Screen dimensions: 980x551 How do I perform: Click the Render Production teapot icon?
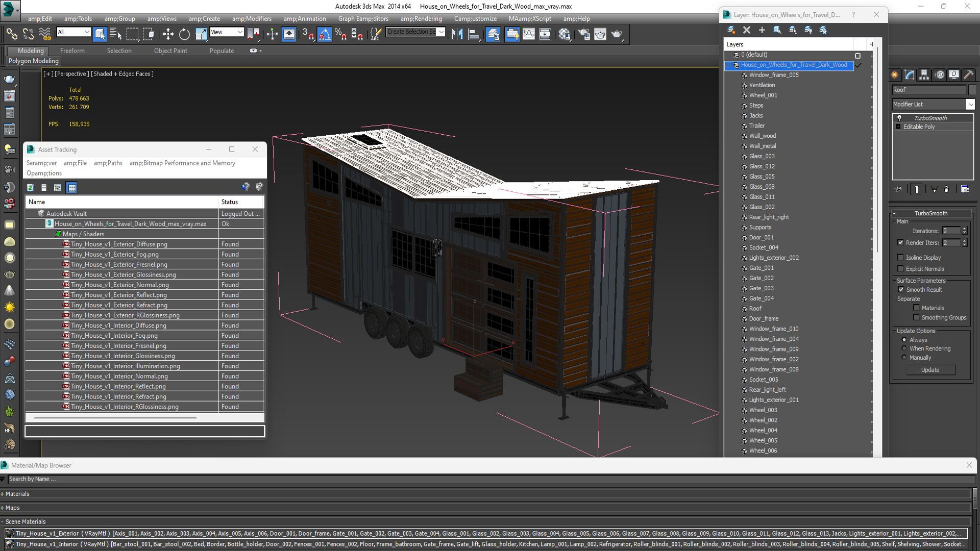point(617,34)
